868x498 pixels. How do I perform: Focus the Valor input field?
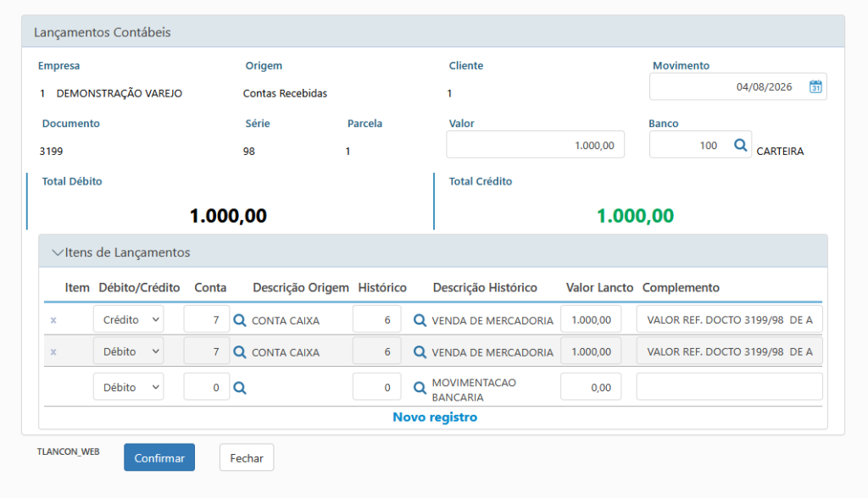pyautogui.click(x=536, y=145)
